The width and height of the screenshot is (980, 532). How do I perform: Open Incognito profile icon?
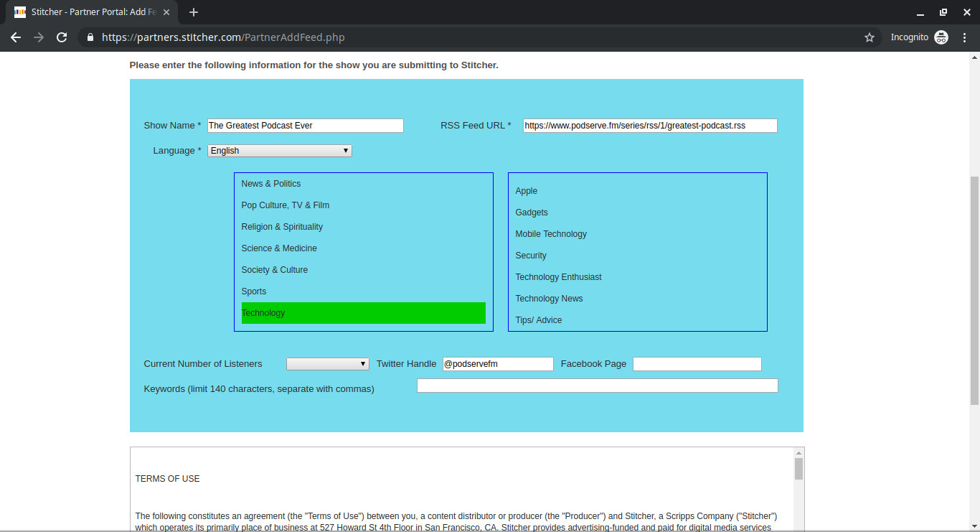click(x=941, y=37)
